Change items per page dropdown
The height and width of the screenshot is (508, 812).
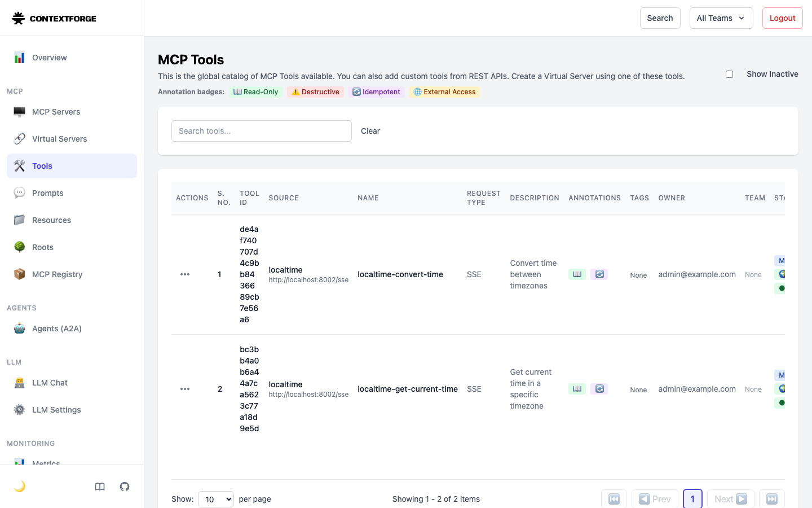click(216, 499)
